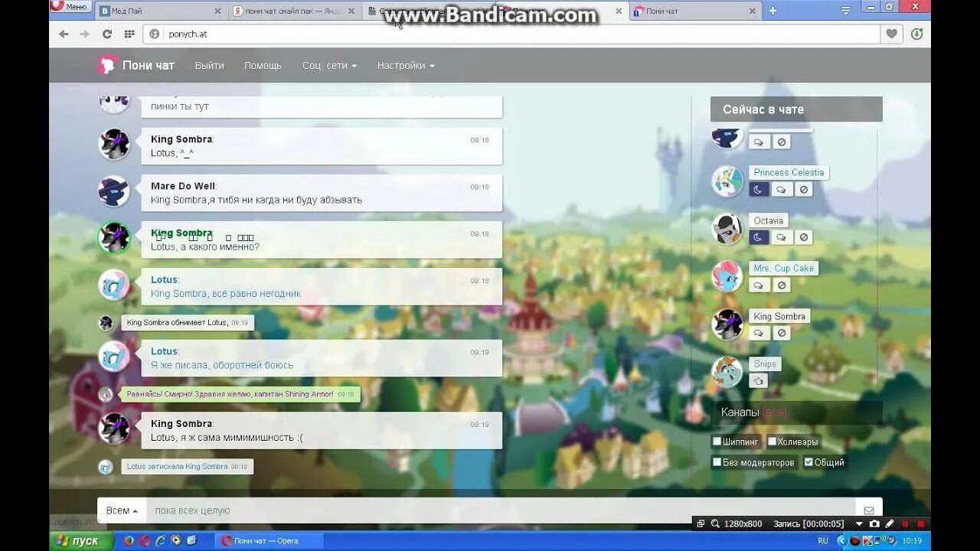Open Помощь in the navigation bar
The width and height of the screenshot is (980, 551).
263,66
